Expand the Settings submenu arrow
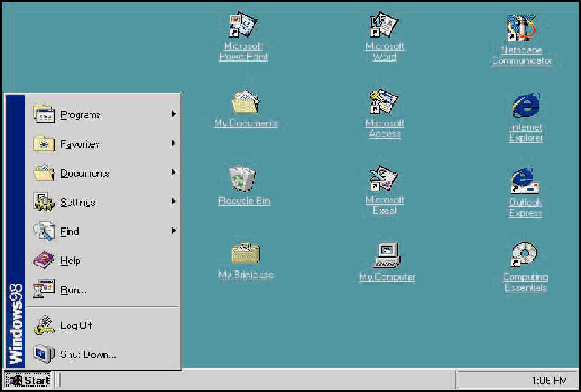This screenshot has width=581, height=392. (174, 201)
